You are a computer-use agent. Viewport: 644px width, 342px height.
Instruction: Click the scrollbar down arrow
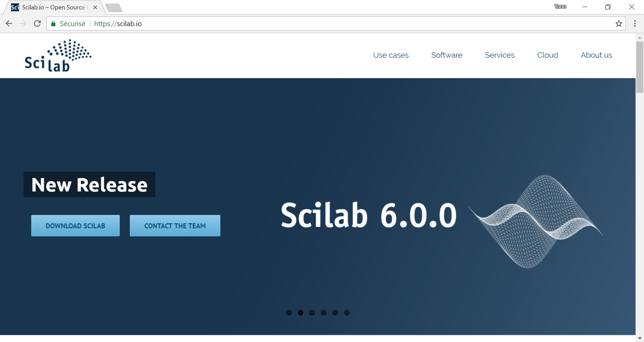click(640, 338)
